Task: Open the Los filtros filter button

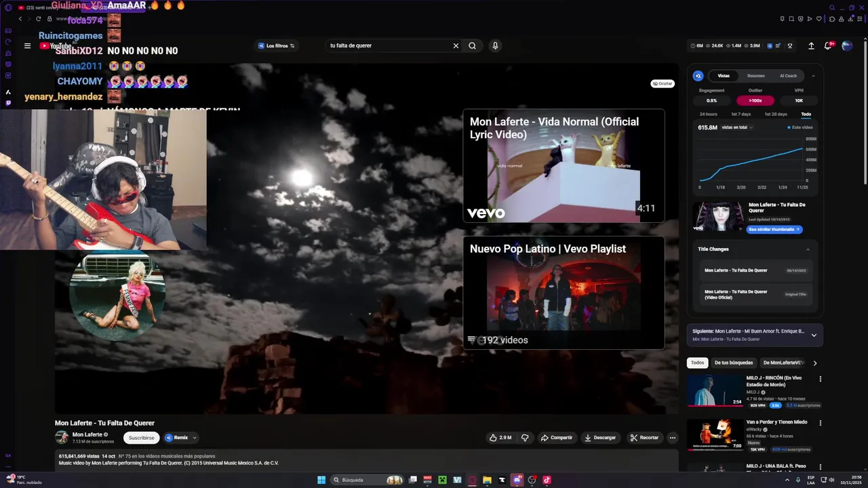Action: pyautogui.click(x=277, y=46)
